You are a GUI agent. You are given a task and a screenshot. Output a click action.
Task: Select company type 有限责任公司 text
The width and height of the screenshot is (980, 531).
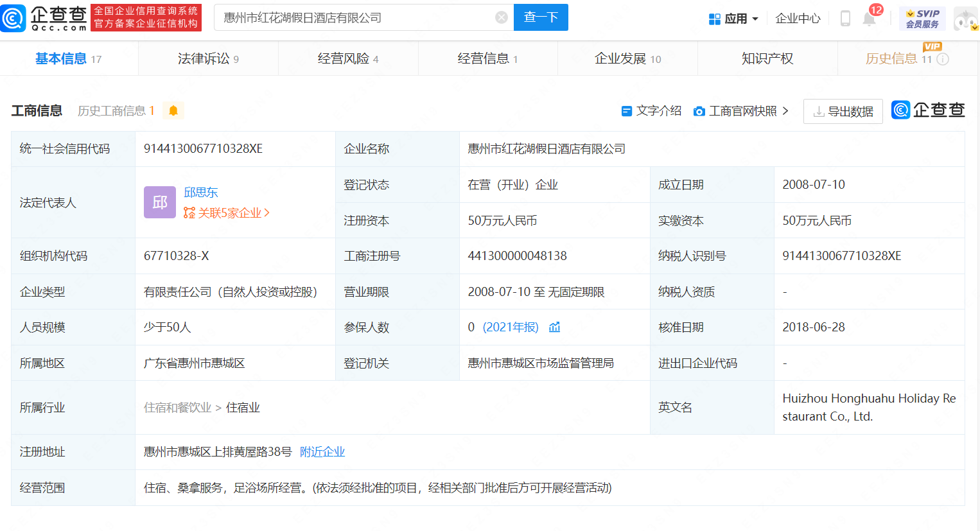(x=231, y=292)
